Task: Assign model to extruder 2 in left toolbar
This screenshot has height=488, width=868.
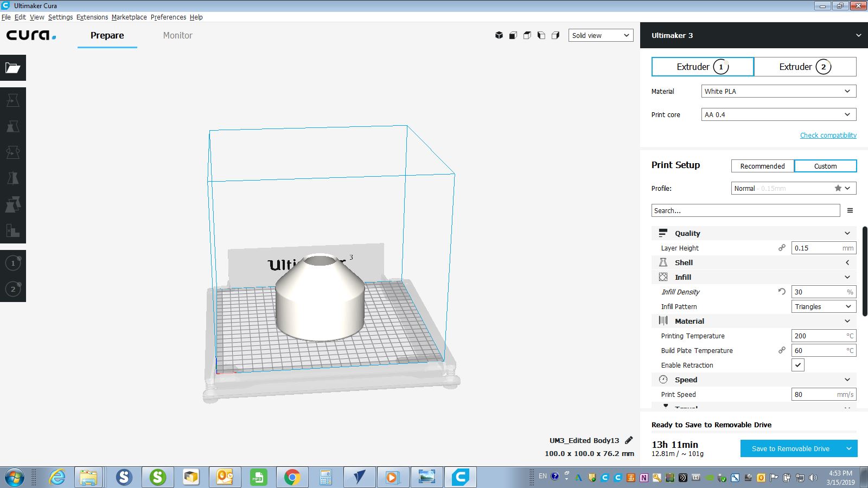Action: (13, 289)
